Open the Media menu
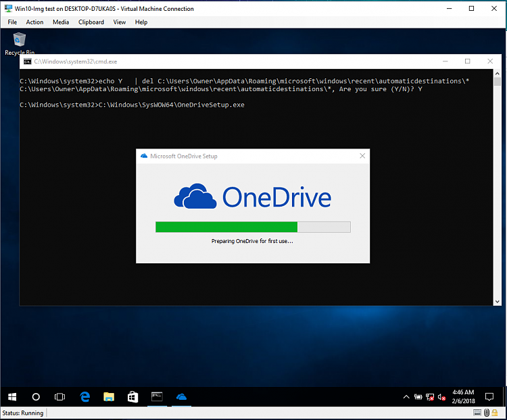This screenshot has height=420, width=507. 61,22
